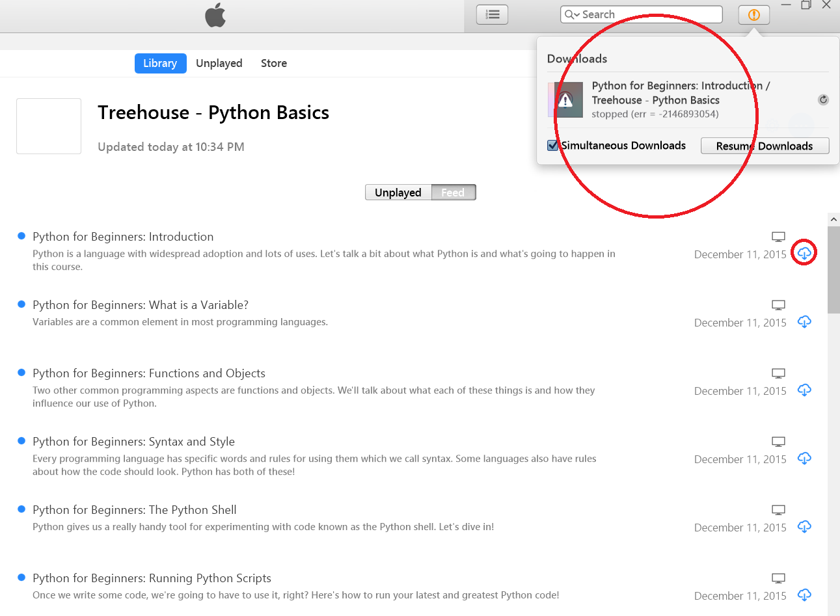
Task: Open the search magnifier dropdown
Action: pyautogui.click(x=572, y=14)
